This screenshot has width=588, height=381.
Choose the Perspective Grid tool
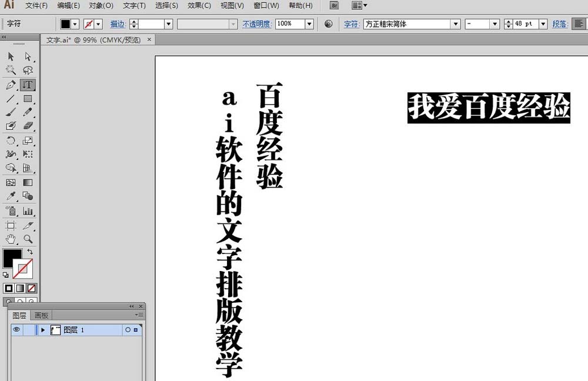28,168
